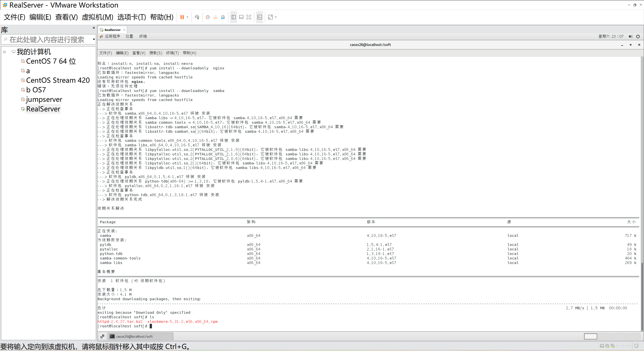
Task: Open the 应用程序 menu in guest panel
Action: (112, 36)
